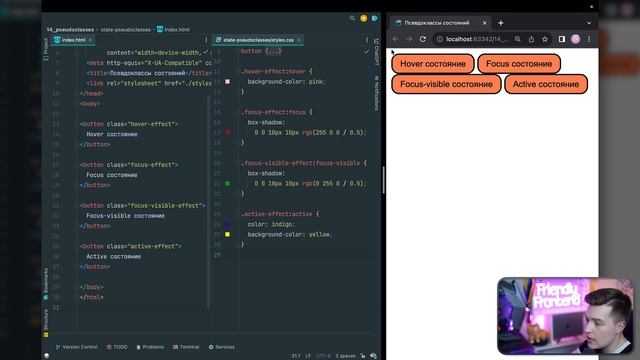This screenshot has width=640, height=360.
Task: Open the Version Control tool window
Action: (76, 347)
